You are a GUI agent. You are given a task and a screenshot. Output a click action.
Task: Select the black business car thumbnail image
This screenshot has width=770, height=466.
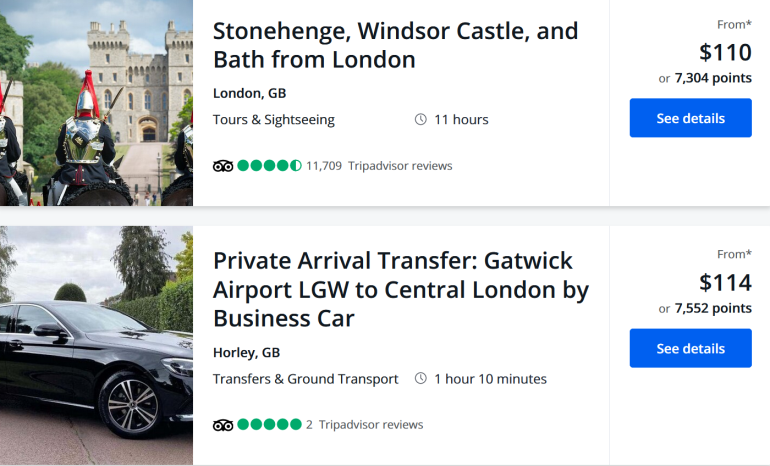tap(96, 345)
